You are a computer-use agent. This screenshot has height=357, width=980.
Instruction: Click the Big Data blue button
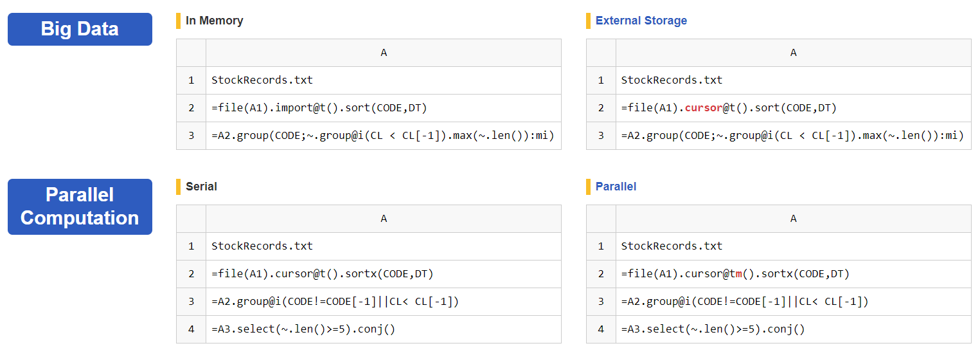[x=80, y=29]
